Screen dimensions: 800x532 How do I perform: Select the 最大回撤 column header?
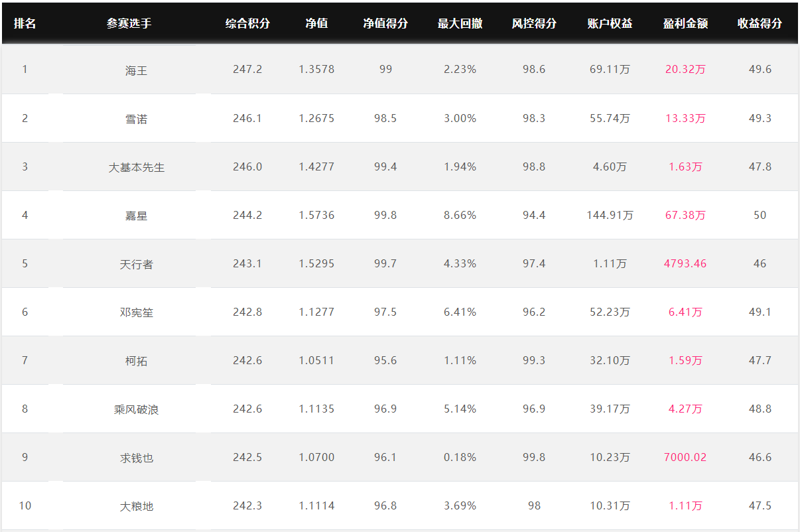(x=460, y=23)
